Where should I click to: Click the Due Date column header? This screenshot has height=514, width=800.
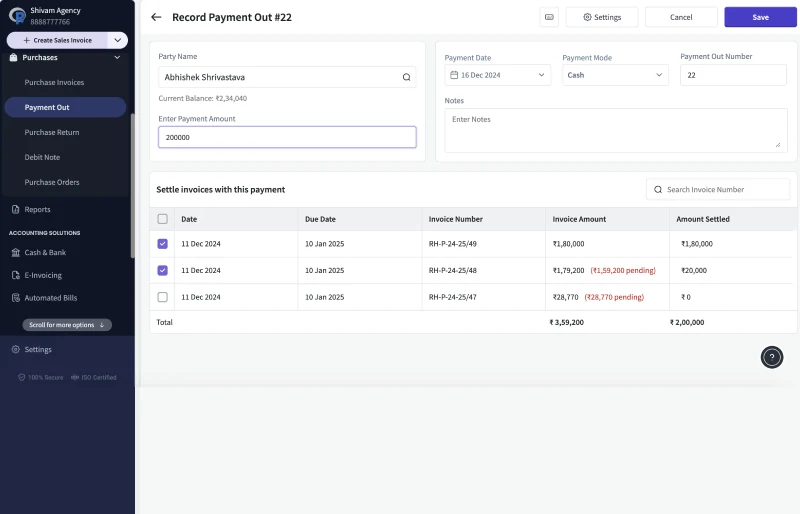pyautogui.click(x=320, y=219)
